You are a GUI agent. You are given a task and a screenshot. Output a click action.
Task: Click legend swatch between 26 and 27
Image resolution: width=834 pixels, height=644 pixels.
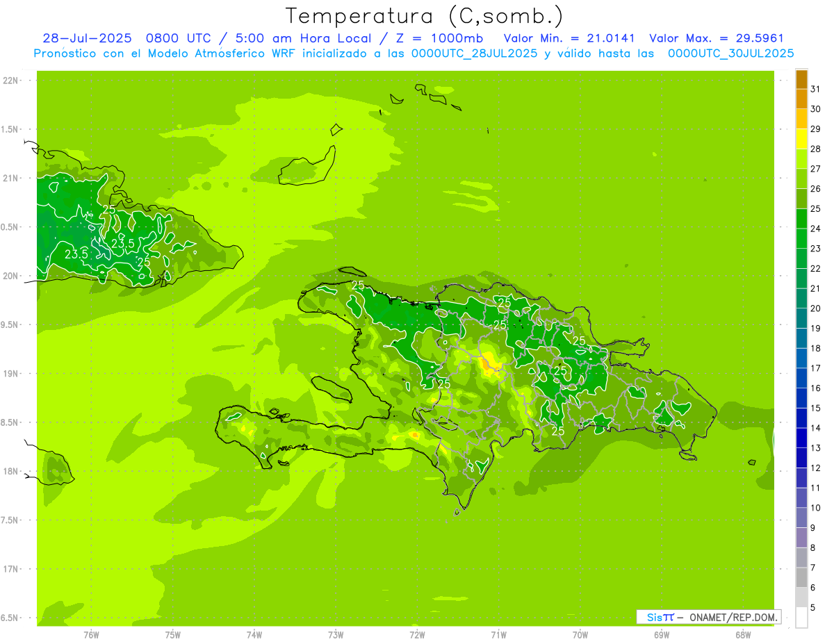[801, 179]
